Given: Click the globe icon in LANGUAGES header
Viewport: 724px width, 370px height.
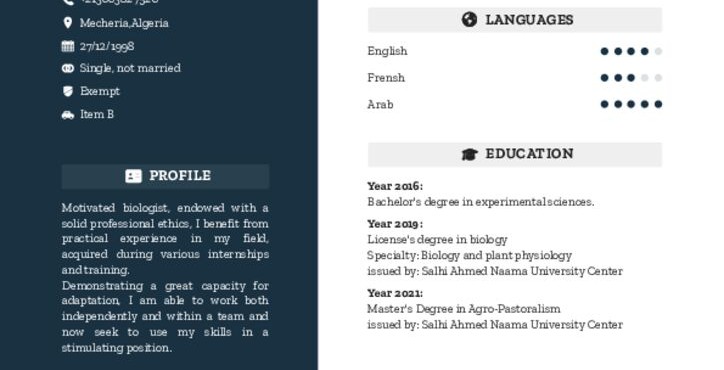Looking at the screenshot, I should point(469,19).
